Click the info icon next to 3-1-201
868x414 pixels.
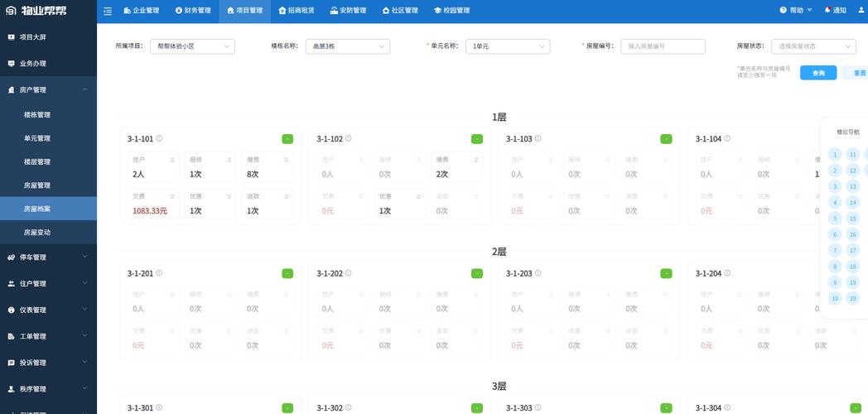pyautogui.click(x=159, y=273)
